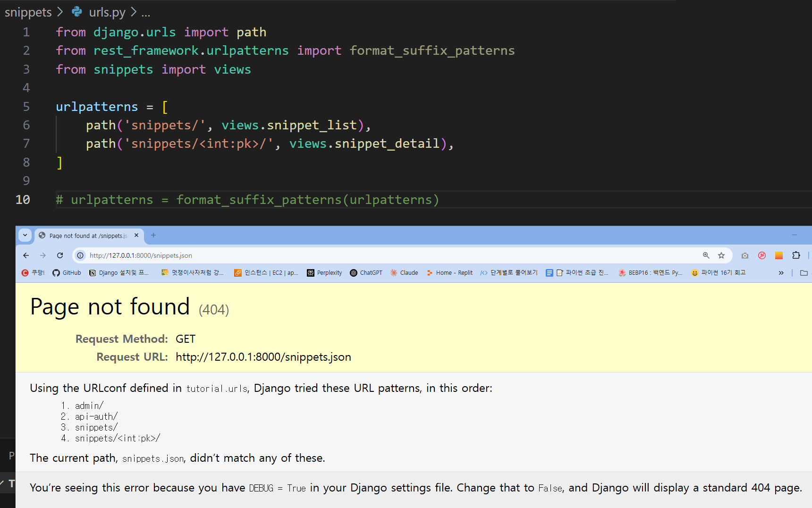Screen dimensions: 812x508
Task: Click the 'snippets' breadcrumb in the editor
Action: pyautogui.click(x=28, y=12)
